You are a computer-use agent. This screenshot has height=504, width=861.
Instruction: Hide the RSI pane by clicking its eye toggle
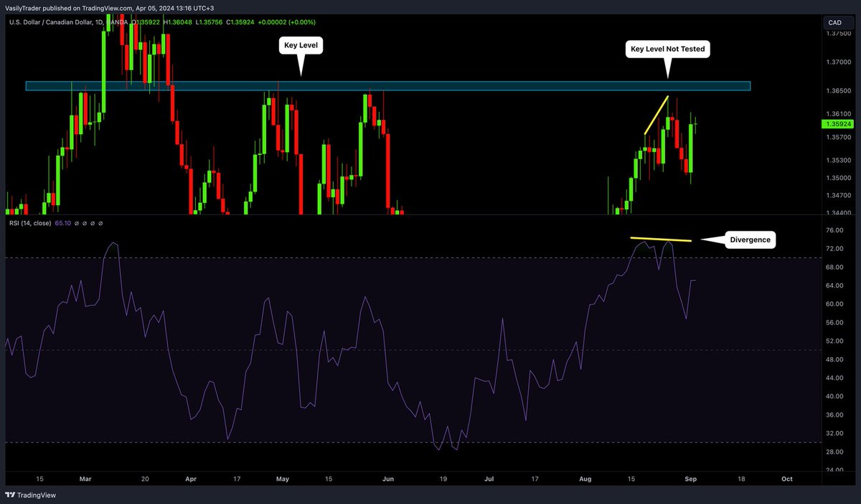(77, 223)
